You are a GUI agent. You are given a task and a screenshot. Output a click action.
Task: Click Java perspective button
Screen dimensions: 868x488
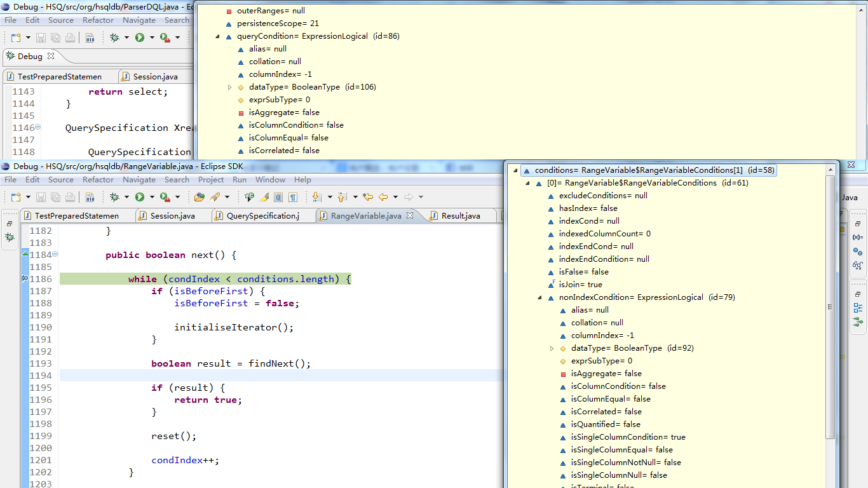coord(850,197)
